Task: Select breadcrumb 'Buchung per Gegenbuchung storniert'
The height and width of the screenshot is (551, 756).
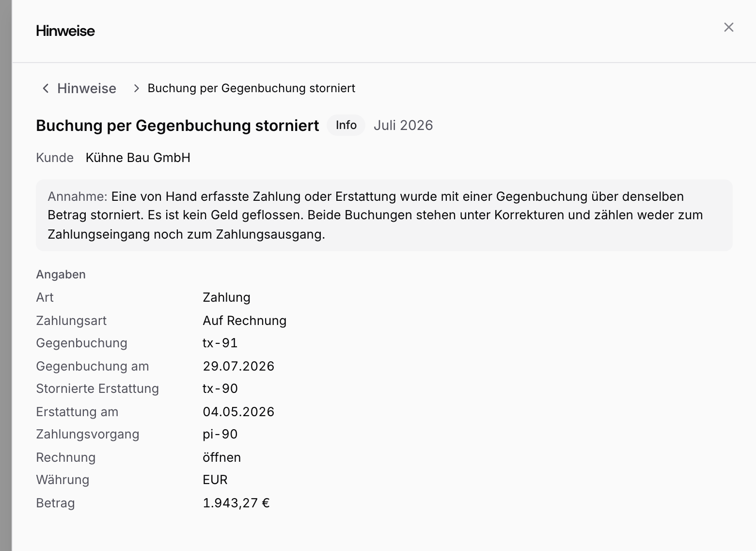Action: tap(252, 88)
